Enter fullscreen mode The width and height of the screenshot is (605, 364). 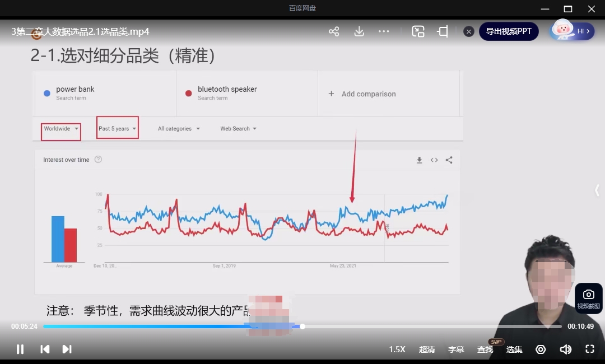(589, 349)
